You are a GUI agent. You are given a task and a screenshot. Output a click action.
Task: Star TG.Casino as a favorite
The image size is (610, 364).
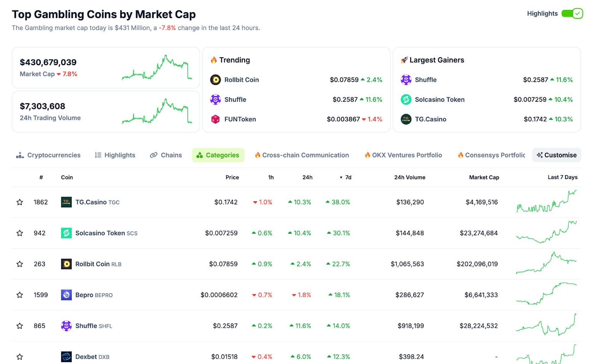point(19,202)
